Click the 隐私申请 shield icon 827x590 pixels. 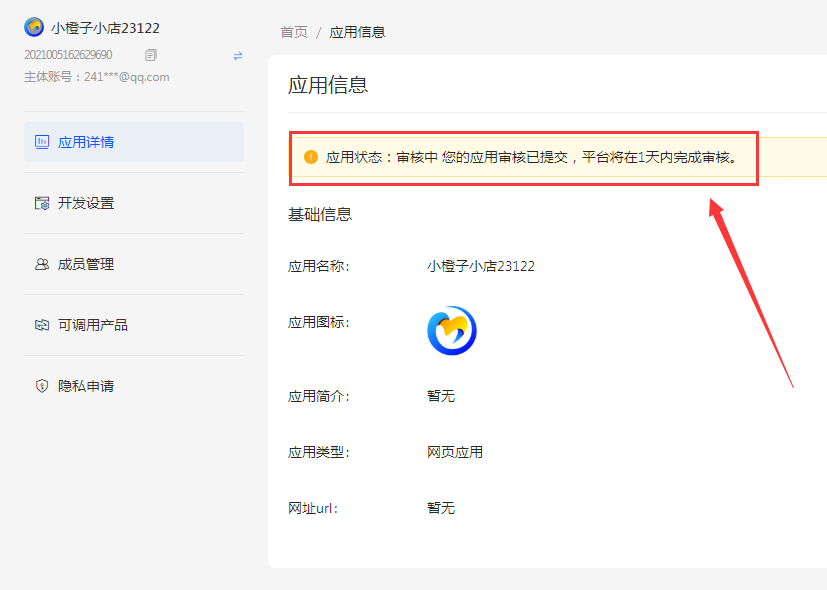[42, 385]
